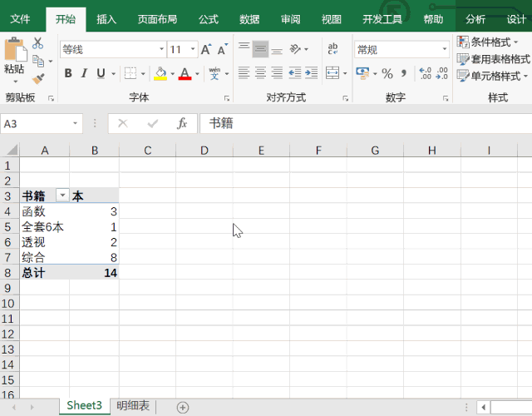
Task: Select the Format Painter brush
Action: 38,79
